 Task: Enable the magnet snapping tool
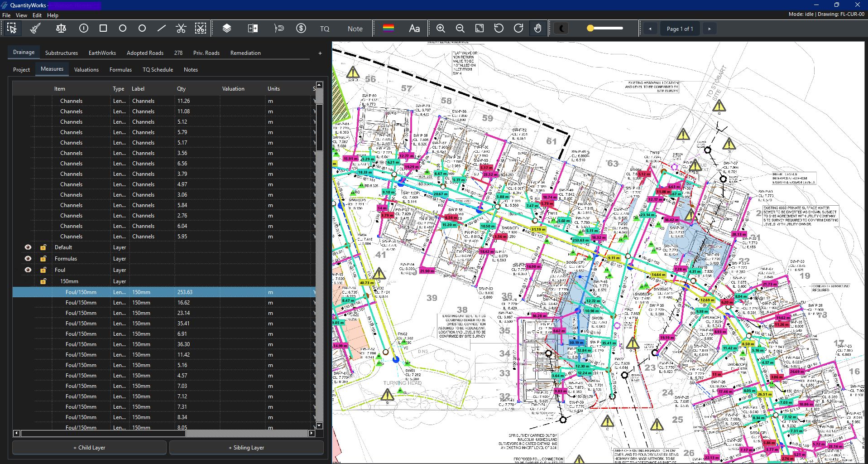pyautogui.click(x=279, y=28)
